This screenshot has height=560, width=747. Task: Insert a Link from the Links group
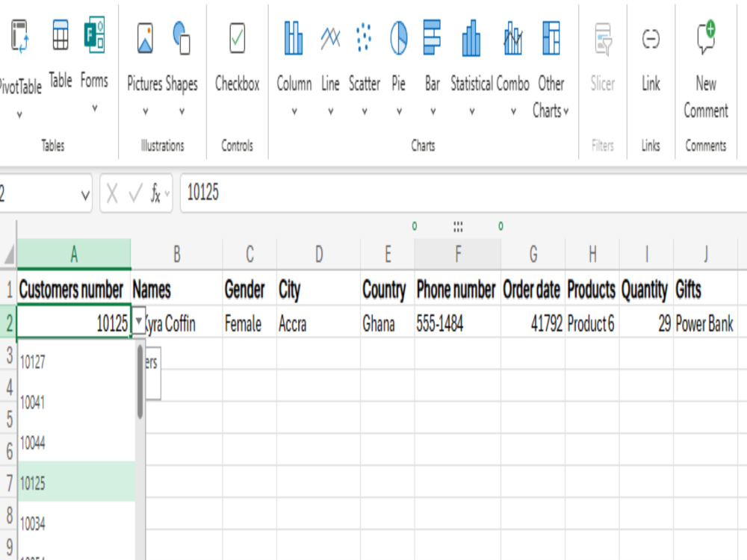coord(651,39)
